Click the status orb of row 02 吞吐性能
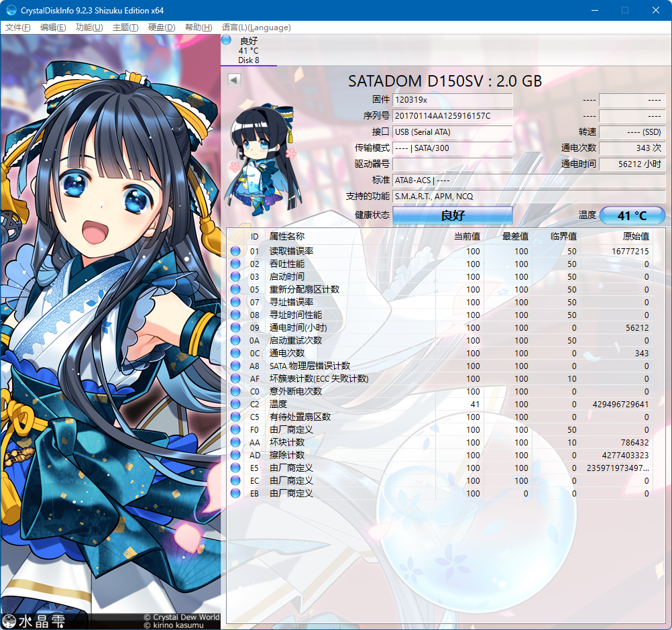This screenshot has height=630, width=672. coord(235,264)
